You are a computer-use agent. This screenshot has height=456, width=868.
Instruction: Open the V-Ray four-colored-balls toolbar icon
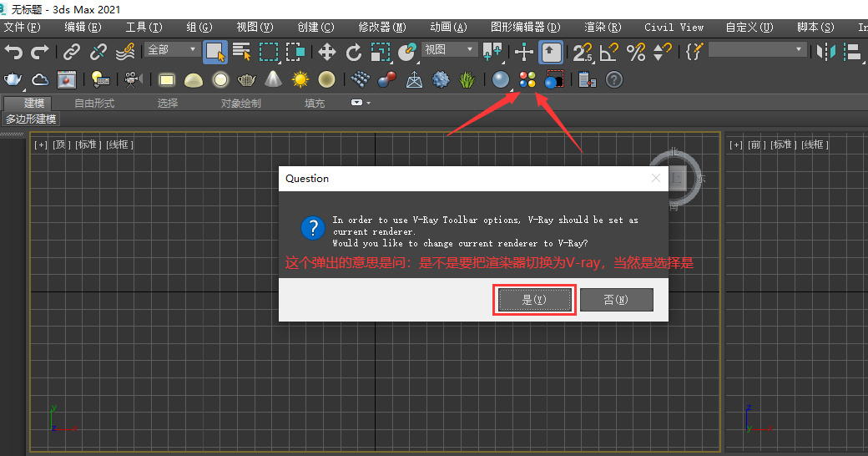(x=527, y=80)
